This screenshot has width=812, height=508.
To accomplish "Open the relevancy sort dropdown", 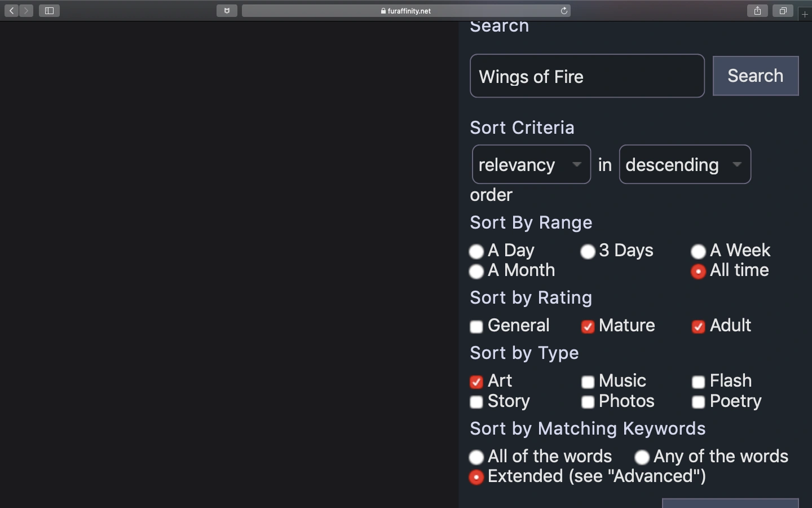I will click(x=531, y=164).
